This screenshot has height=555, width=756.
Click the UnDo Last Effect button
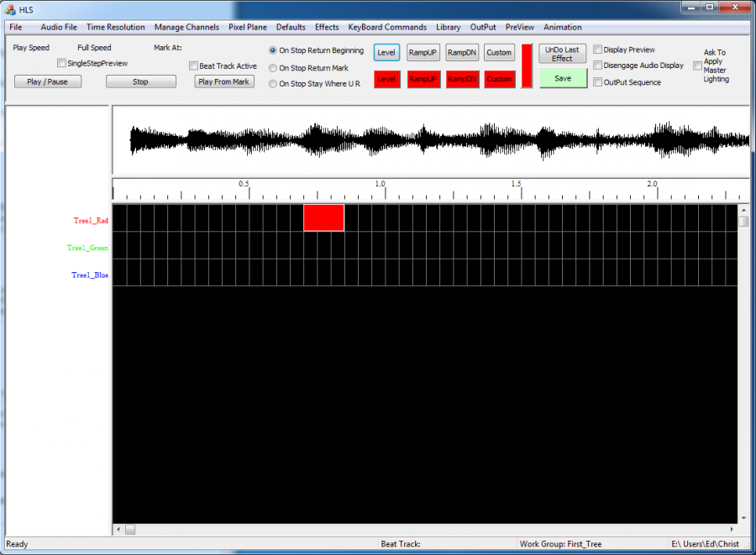pyautogui.click(x=563, y=54)
